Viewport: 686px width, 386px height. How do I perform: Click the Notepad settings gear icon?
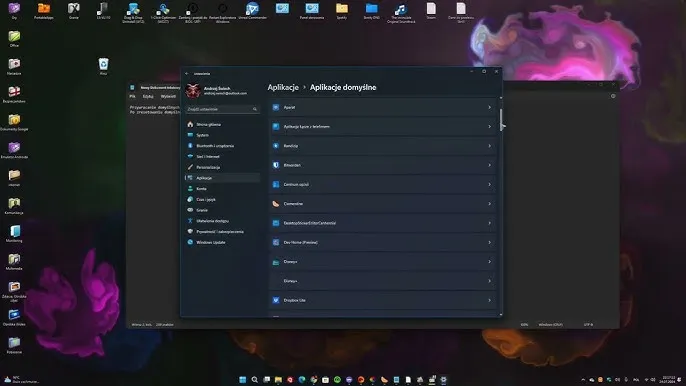613,96
